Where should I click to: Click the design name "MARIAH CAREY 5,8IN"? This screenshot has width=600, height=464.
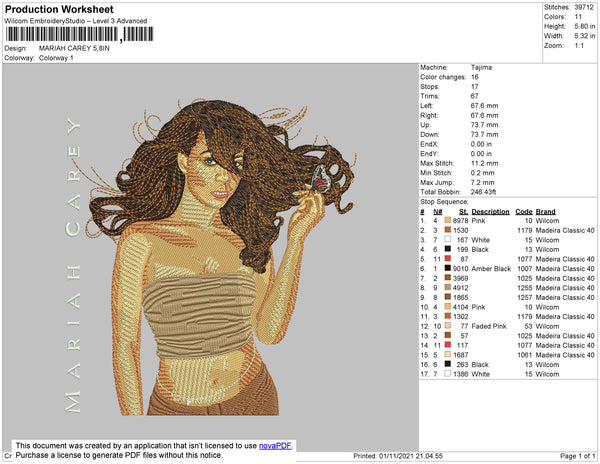tap(74, 49)
